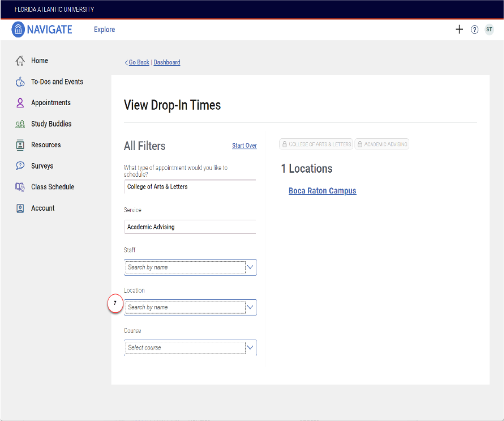Open the Boca Raton Campus link
Viewport: 504px width, 421px height.
tap(322, 191)
